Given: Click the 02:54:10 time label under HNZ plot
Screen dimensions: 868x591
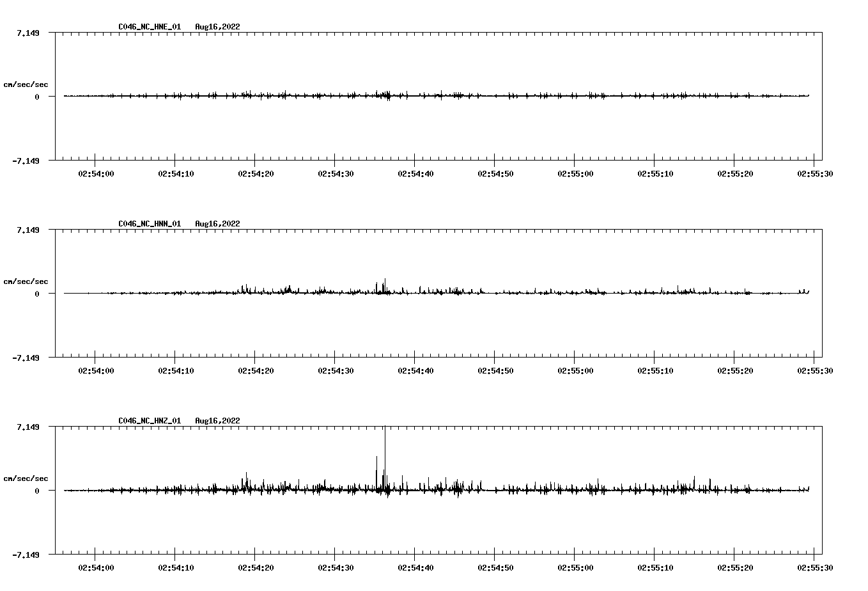Looking at the screenshot, I should [x=176, y=567].
